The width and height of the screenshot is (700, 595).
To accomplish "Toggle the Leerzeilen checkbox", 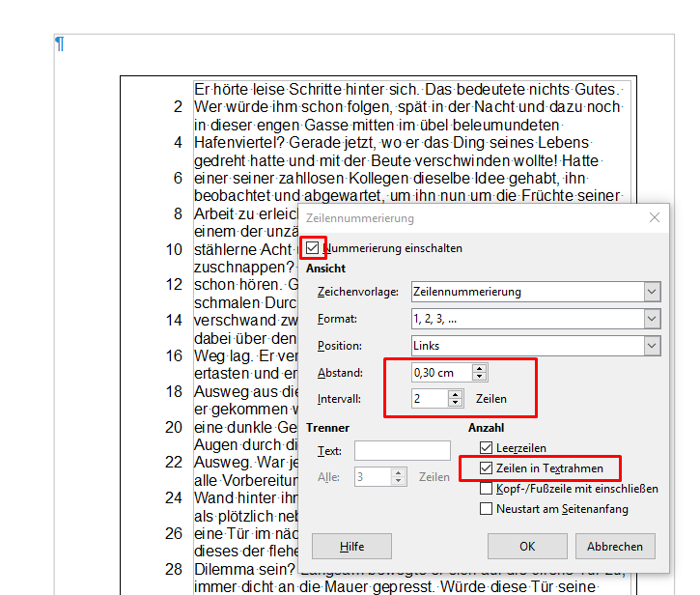I will (x=487, y=448).
